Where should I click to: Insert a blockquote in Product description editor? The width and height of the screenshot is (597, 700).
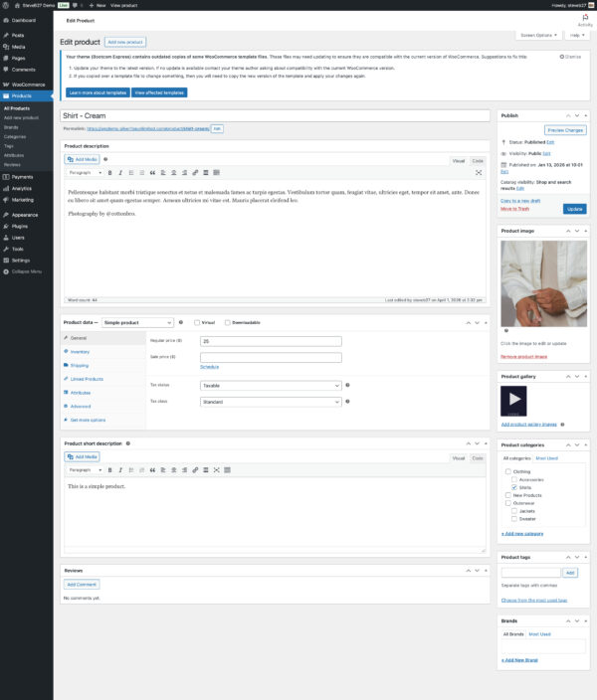click(x=152, y=172)
